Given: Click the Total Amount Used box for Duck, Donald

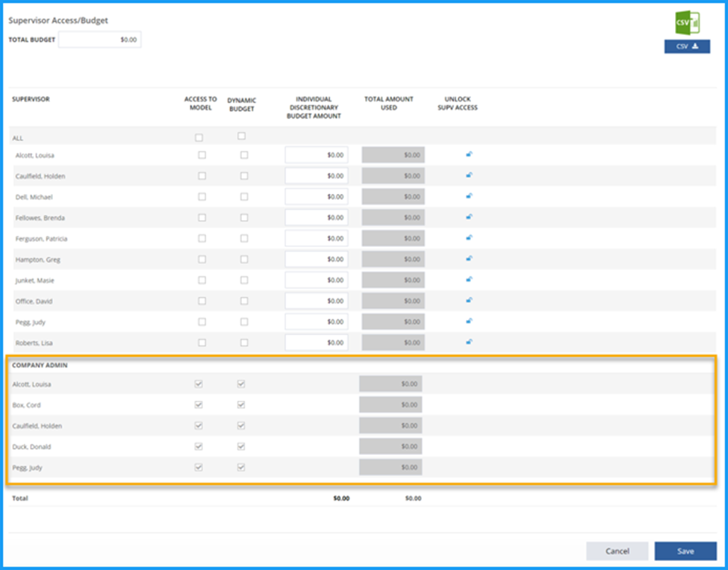Looking at the screenshot, I should (x=391, y=447).
